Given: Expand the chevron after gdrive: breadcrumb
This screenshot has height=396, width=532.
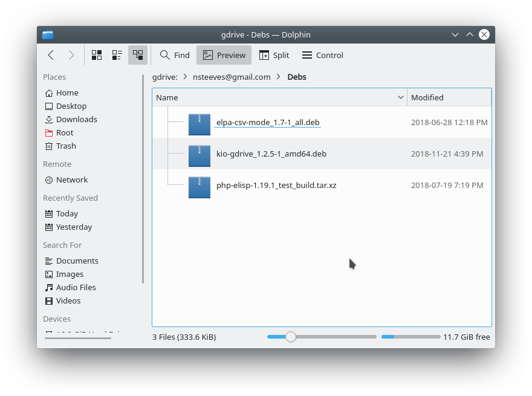Looking at the screenshot, I should [x=185, y=77].
